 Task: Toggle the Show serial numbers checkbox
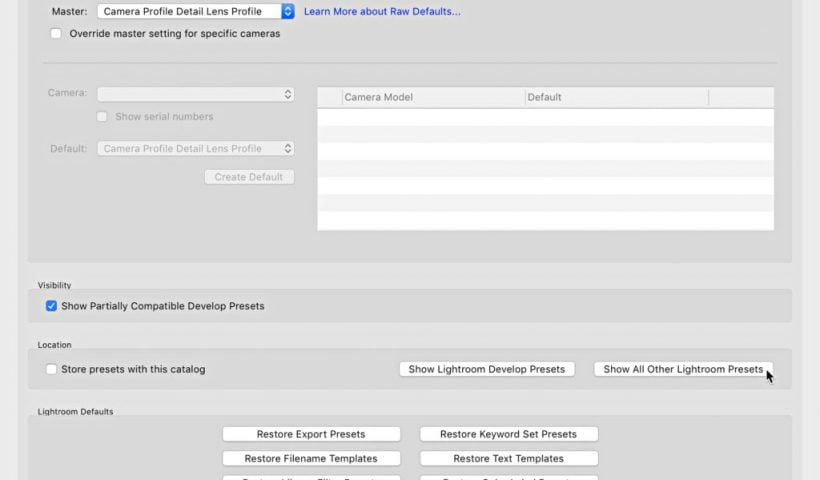point(102,117)
